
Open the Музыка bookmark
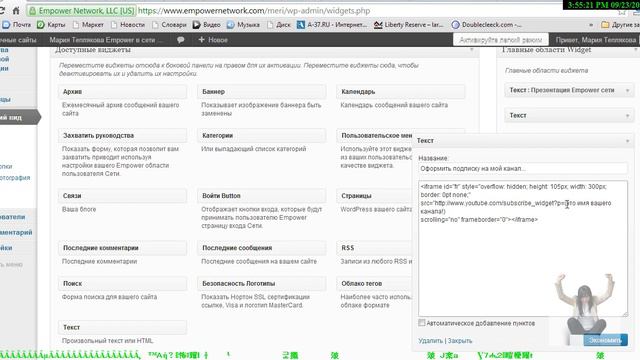pos(243,25)
